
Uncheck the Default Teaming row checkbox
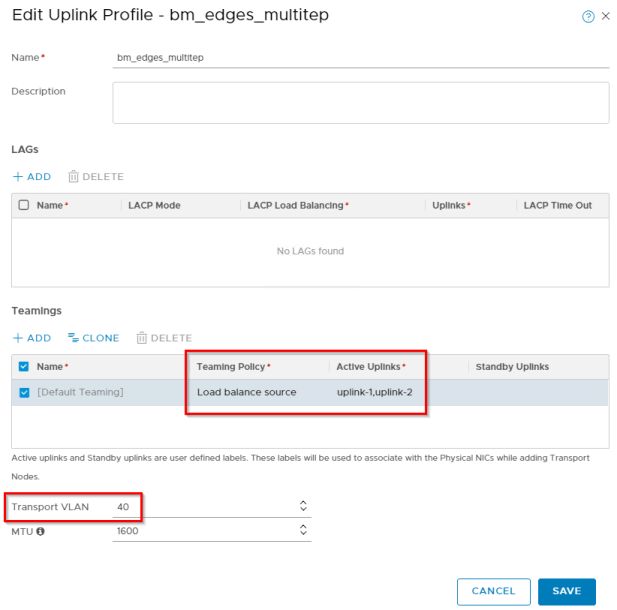[x=24, y=392]
